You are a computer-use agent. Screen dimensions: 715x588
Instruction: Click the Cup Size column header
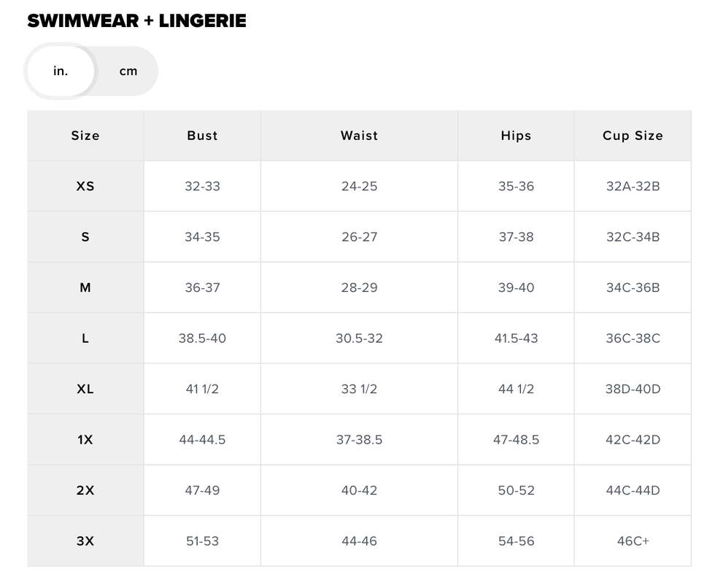(633, 136)
